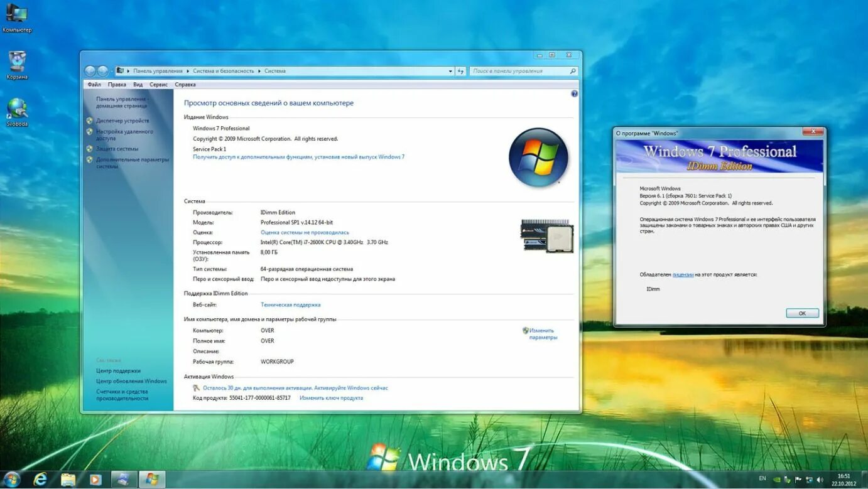Click the shield icon beside Защита системы
This screenshot has height=489, width=868.
pos(90,149)
